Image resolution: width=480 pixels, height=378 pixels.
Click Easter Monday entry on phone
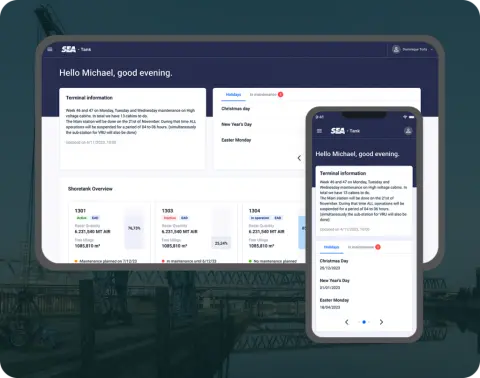pos(334,303)
